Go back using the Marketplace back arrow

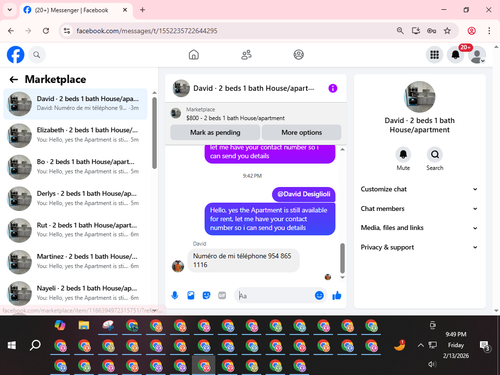[x=14, y=79]
